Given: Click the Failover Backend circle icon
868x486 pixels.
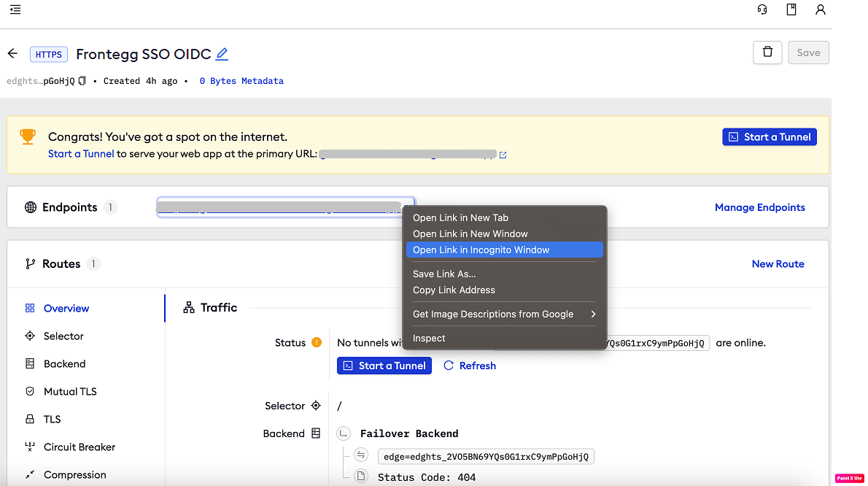Looking at the screenshot, I should coord(344,433).
